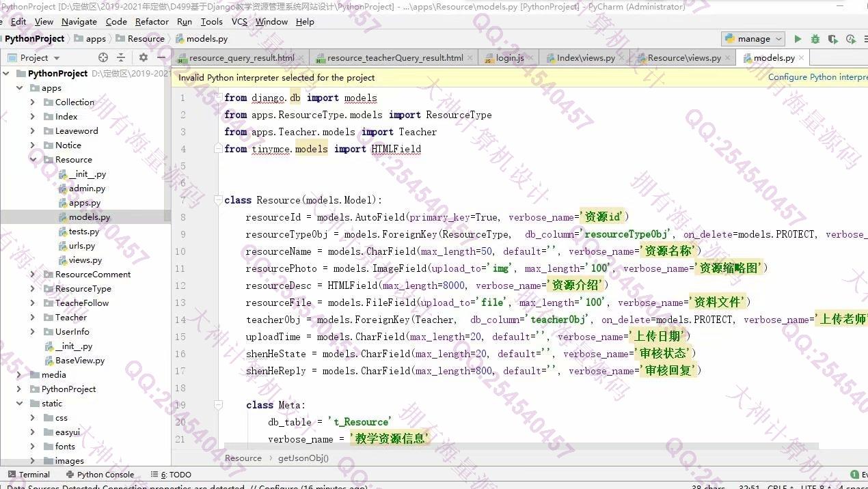The width and height of the screenshot is (868, 489).
Task: Collapse the static folder
Action: point(20,404)
